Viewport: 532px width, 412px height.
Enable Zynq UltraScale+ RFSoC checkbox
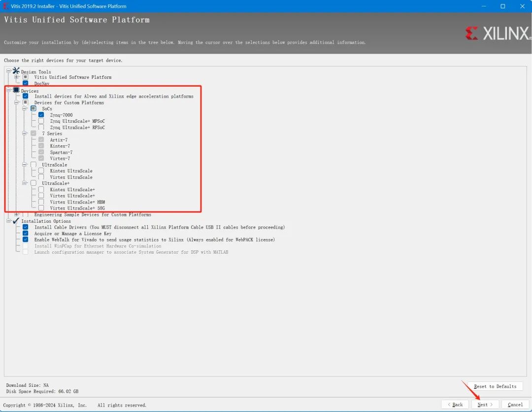[41, 127]
